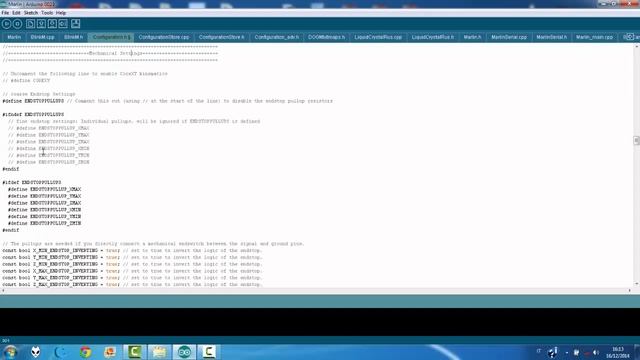The height and width of the screenshot is (360, 640).
Task: Click the taskbar clock showing the date
Action: point(618,353)
